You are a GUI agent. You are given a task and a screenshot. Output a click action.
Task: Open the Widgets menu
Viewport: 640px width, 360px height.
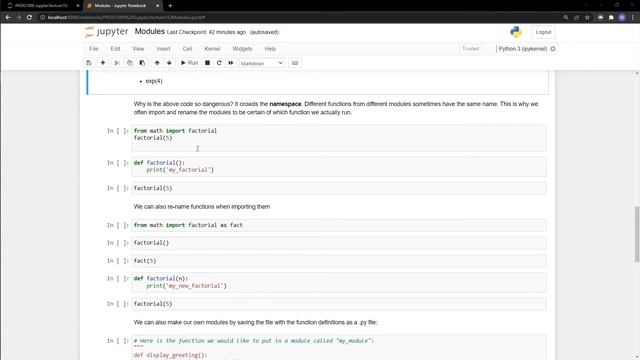coord(242,49)
